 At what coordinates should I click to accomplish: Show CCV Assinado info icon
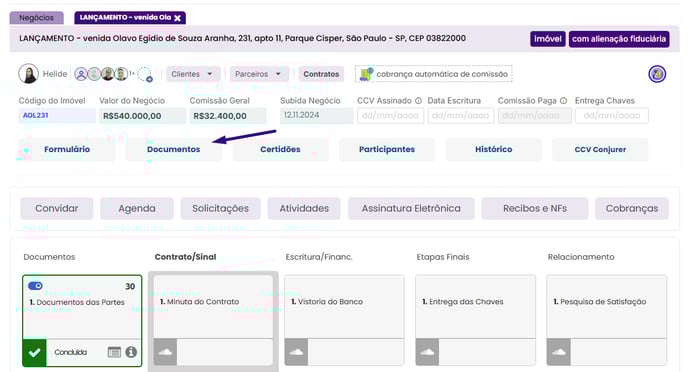click(x=418, y=101)
